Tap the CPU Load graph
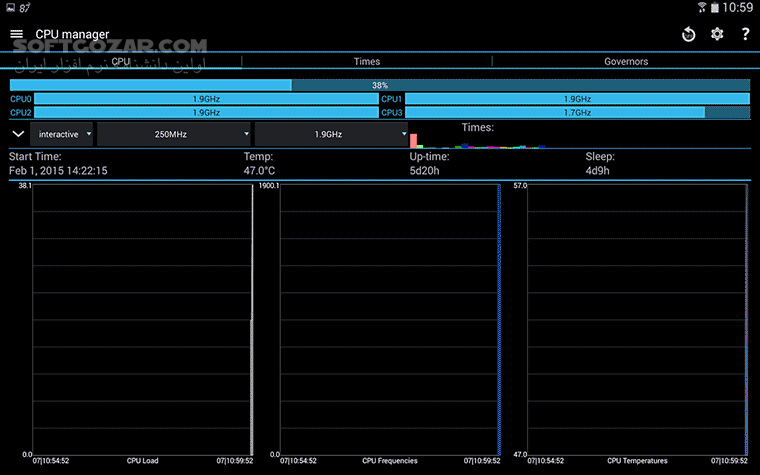This screenshot has width=760, height=475. 142,318
